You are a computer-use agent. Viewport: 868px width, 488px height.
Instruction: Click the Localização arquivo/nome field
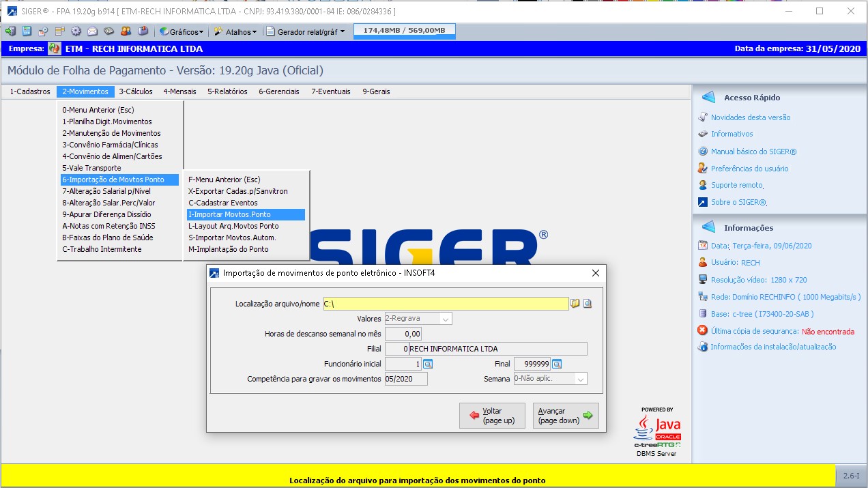(x=445, y=304)
